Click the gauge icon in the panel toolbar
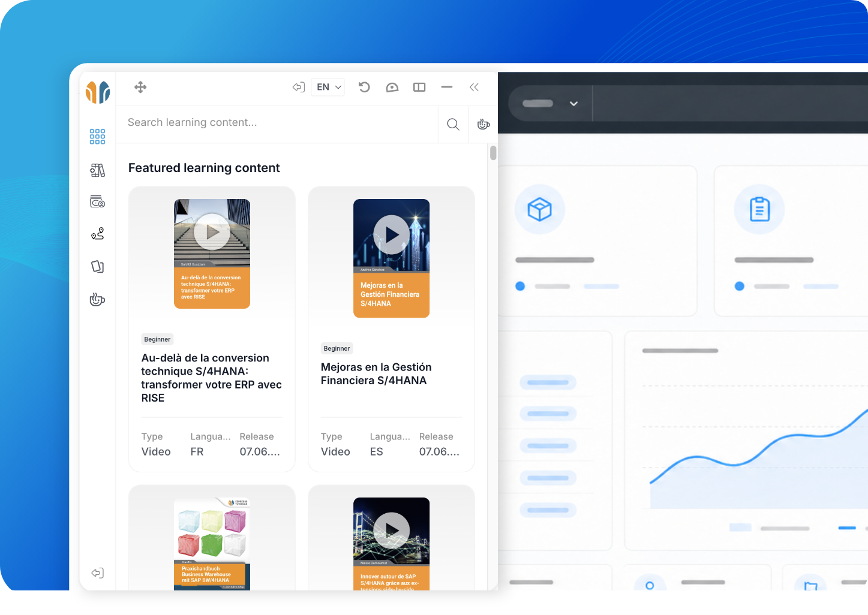 (392, 88)
